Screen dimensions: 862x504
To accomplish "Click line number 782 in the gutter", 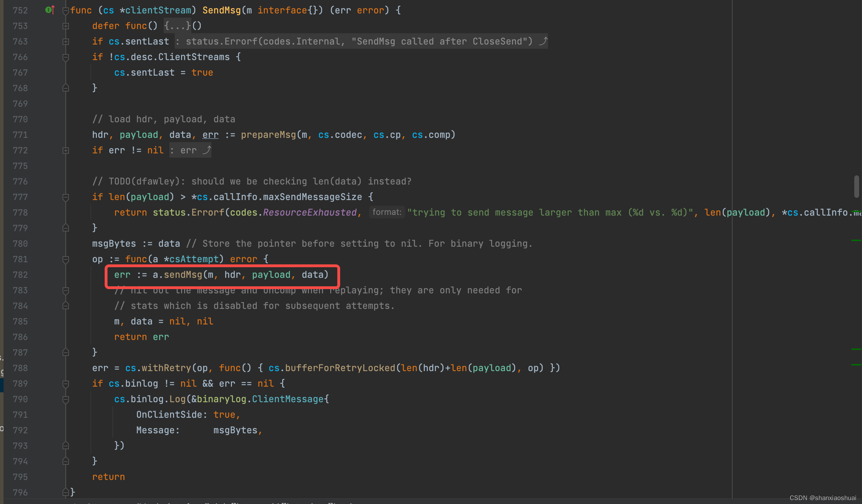I will (20, 275).
